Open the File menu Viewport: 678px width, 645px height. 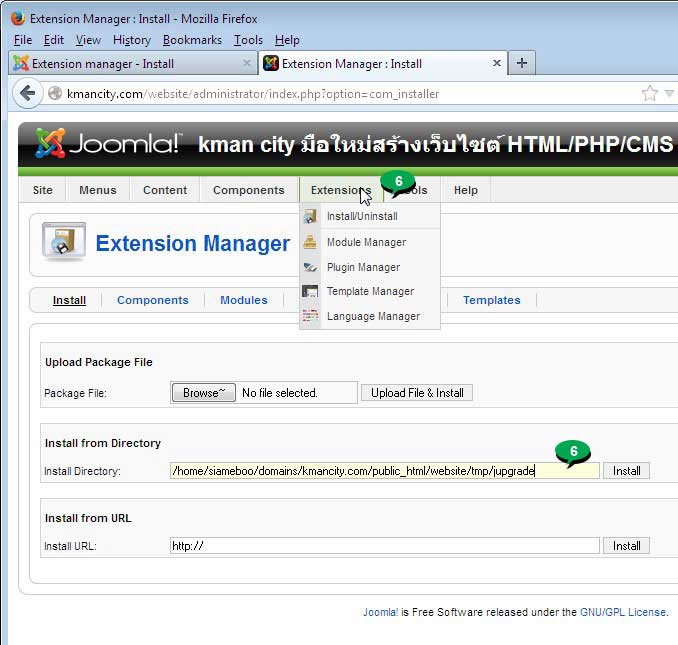pos(23,40)
